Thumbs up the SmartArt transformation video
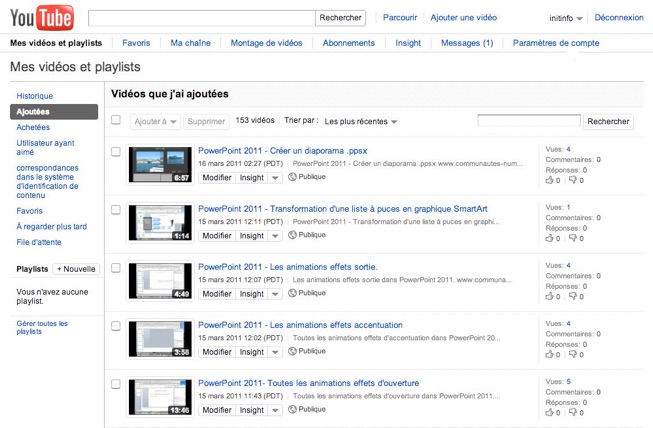Image resolution: width=653 pixels, height=428 pixels. [x=549, y=238]
